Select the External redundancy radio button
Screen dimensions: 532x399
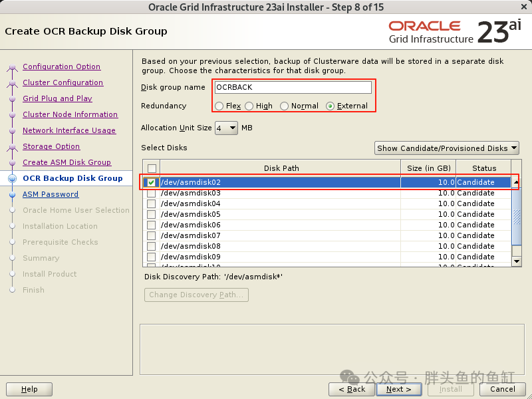click(x=330, y=106)
